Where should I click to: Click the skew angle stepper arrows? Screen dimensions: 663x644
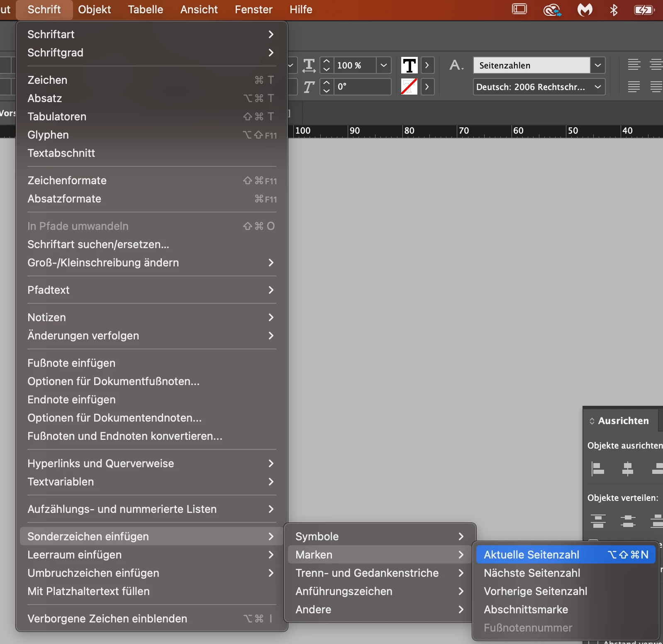point(327,87)
